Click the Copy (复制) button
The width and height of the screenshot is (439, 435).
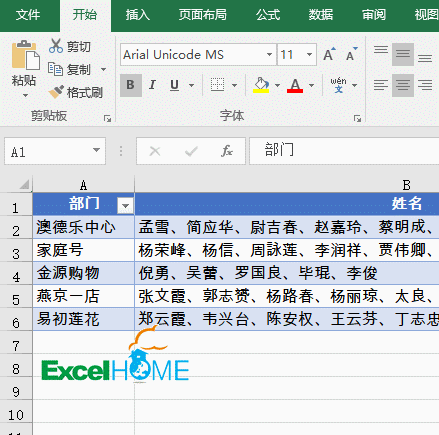pos(69,69)
